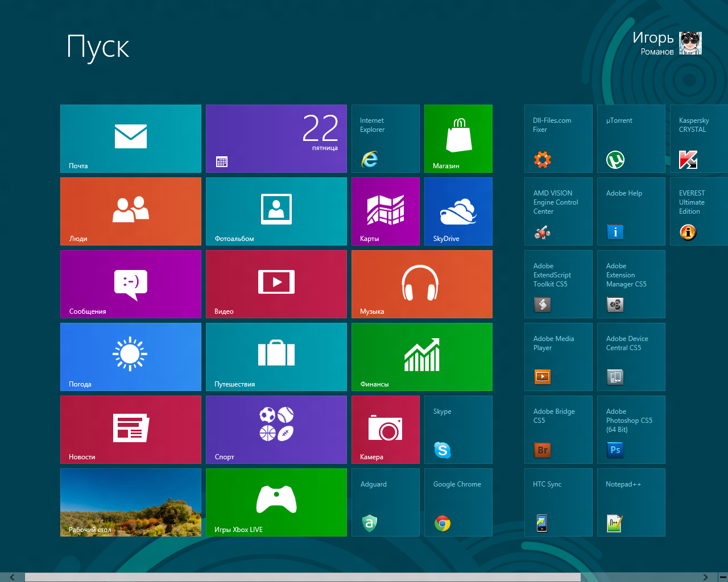
Task: Launch Skype from its tile
Action: coord(458,430)
